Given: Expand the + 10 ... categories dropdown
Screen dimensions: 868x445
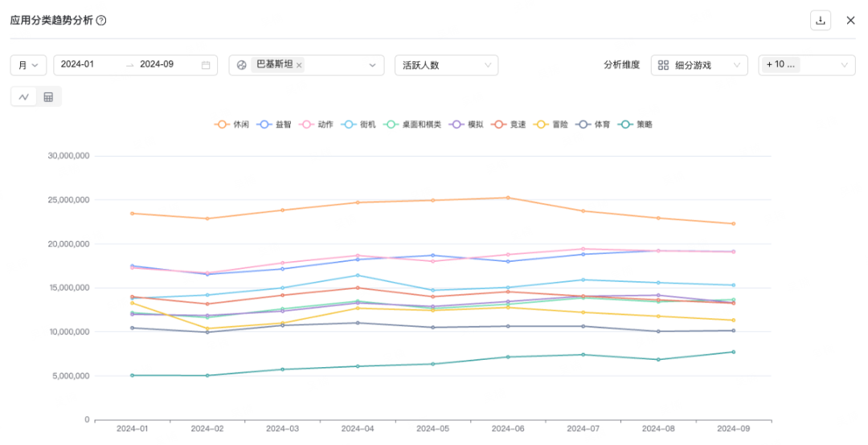Looking at the screenshot, I should (x=806, y=65).
